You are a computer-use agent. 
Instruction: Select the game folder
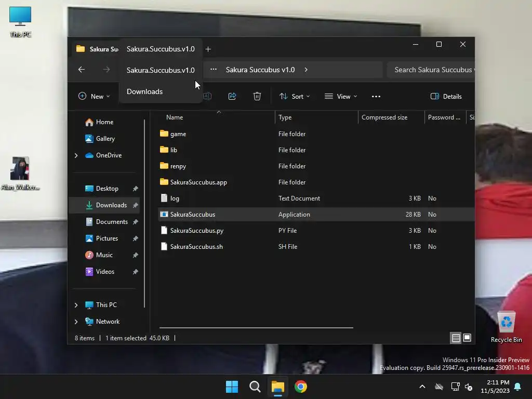pos(316,134)
